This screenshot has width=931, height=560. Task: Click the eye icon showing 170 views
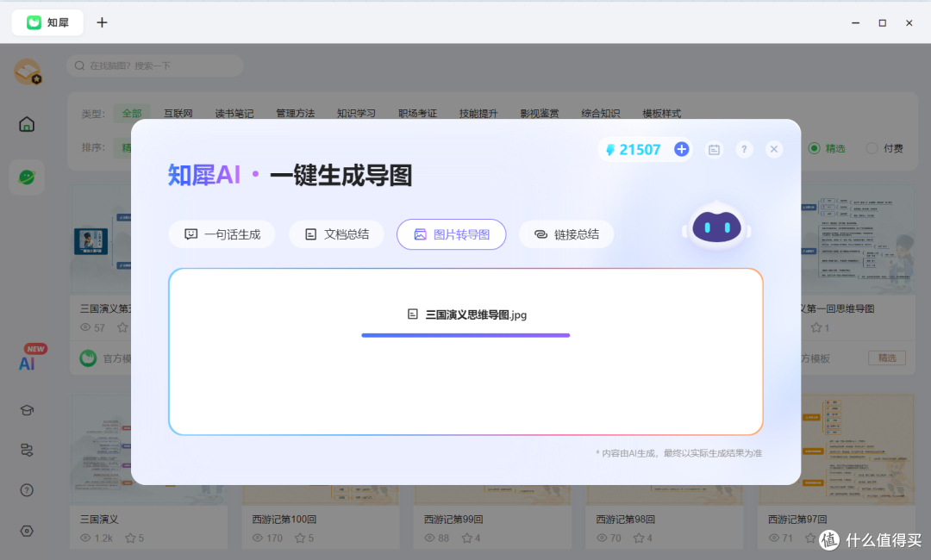258,538
